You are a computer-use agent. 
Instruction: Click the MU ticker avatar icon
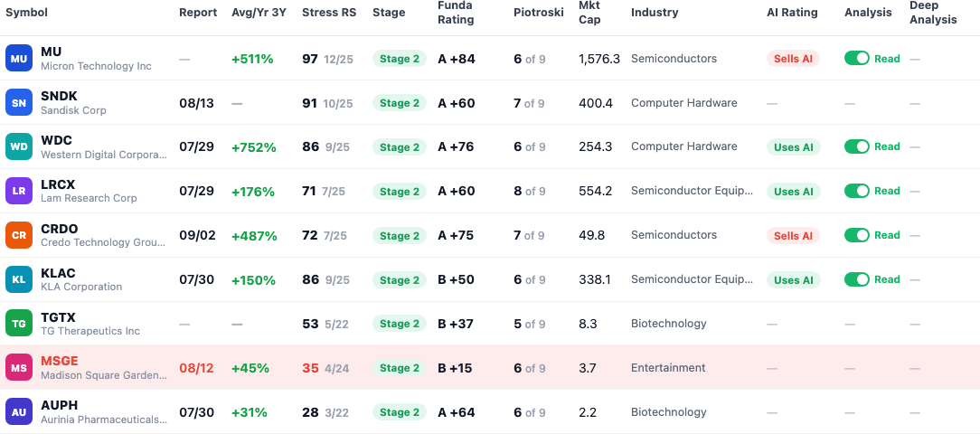coord(19,59)
